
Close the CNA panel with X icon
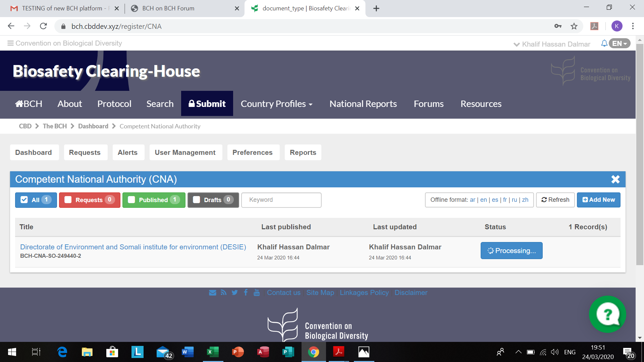615,179
